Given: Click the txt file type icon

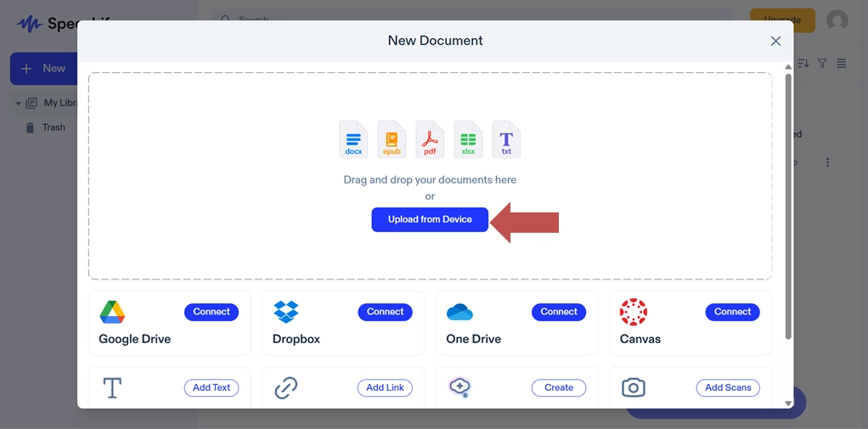Looking at the screenshot, I should (506, 139).
